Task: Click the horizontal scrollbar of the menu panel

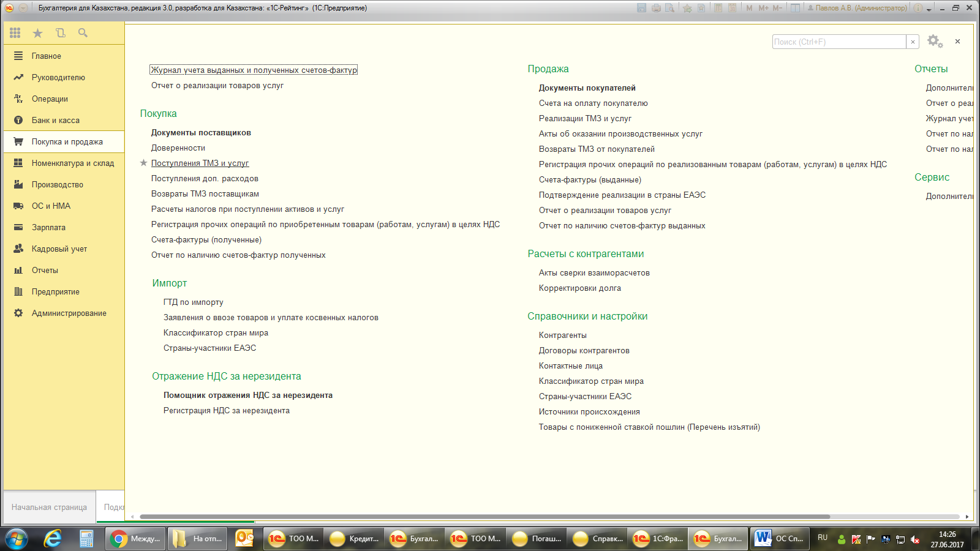Action: tap(485, 517)
